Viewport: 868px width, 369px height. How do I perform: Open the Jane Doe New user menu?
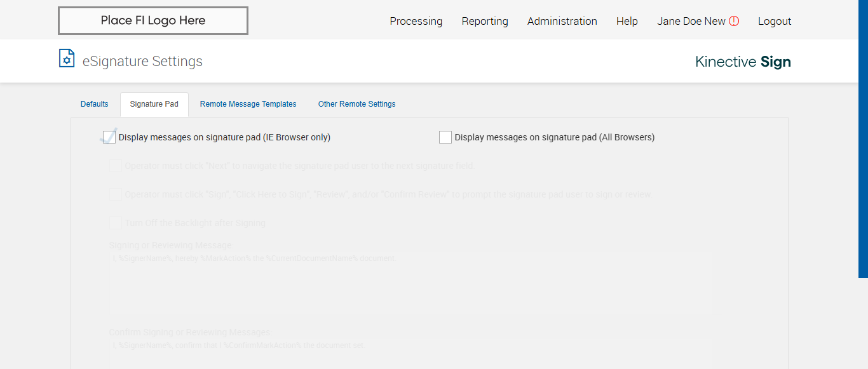[691, 21]
